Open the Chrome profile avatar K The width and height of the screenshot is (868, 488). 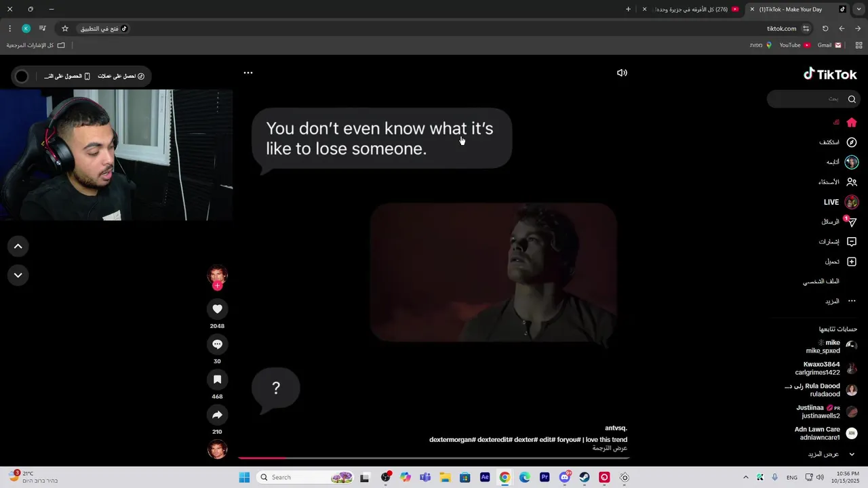point(26,28)
